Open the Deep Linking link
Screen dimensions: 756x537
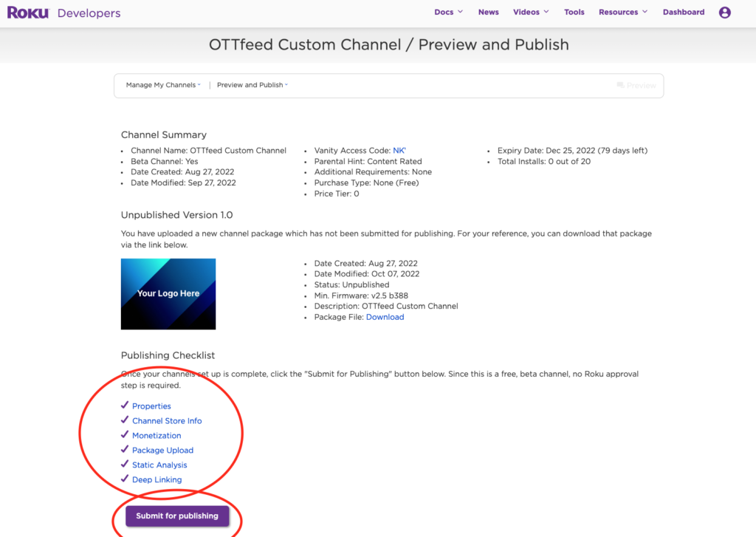tap(157, 479)
